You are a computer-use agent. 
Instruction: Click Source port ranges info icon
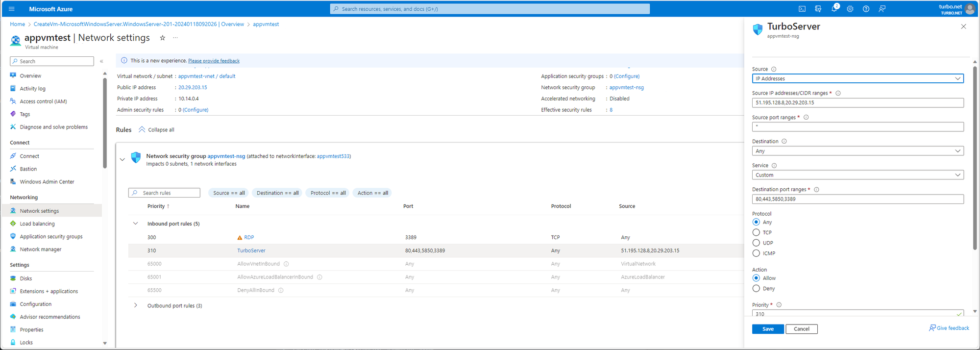click(x=806, y=117)
